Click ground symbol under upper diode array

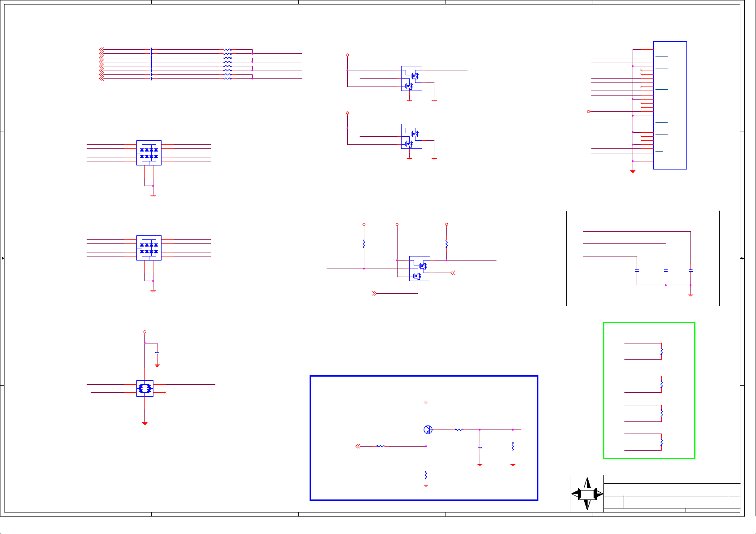[x=153, y=195]
